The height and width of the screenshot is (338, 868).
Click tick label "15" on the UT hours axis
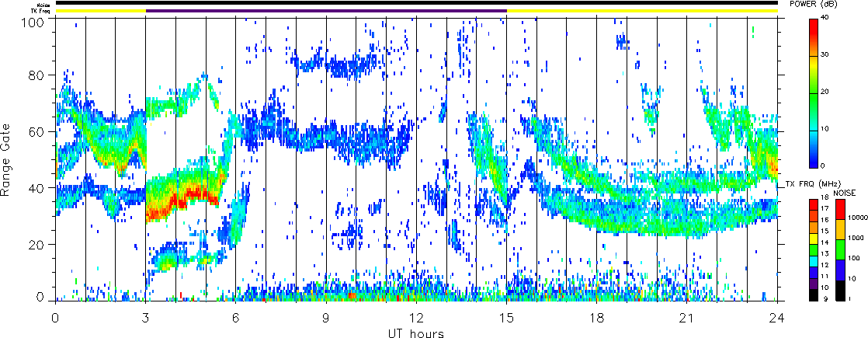[506, 319]
